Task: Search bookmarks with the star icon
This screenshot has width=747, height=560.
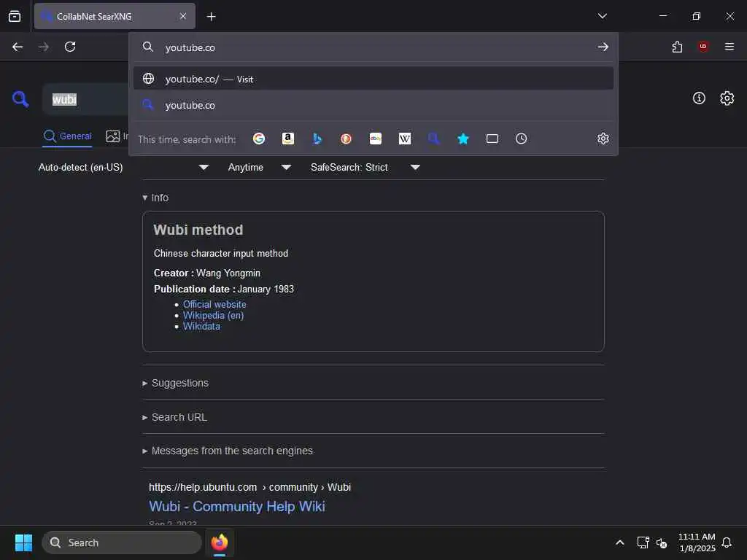Action: click(463, 139)
